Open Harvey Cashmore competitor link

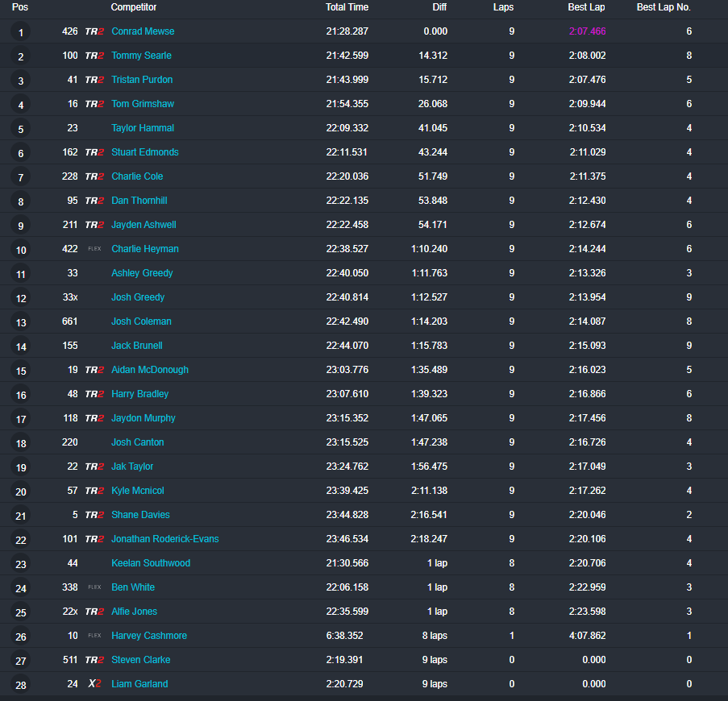pyautogui.click(x=149, y=636)
